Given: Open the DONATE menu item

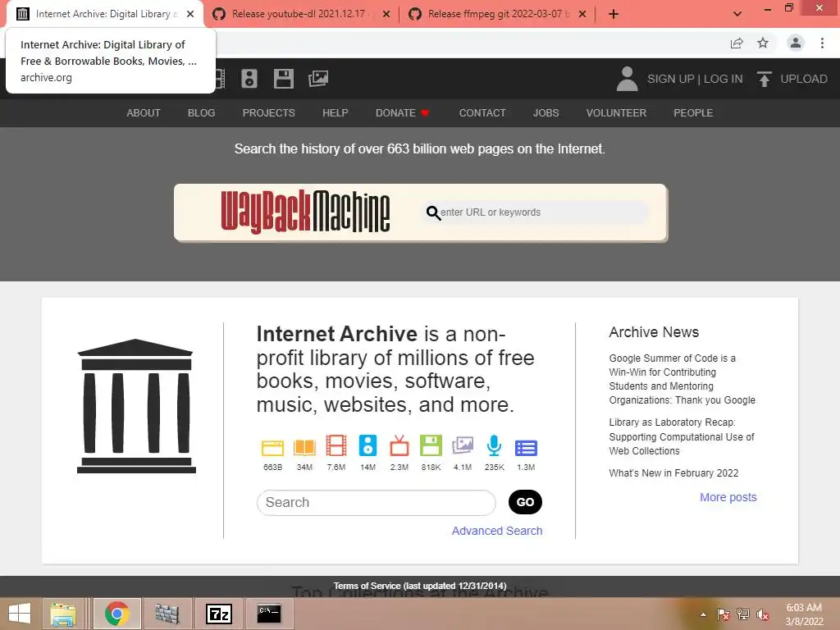Looking at the screenshot, I should coord(402,113).
